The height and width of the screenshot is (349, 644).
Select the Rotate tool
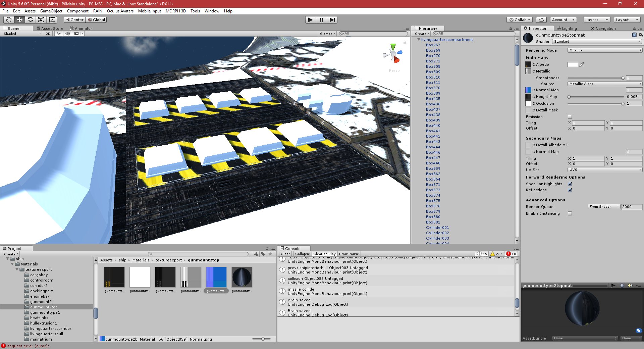(x=31, y=20)
